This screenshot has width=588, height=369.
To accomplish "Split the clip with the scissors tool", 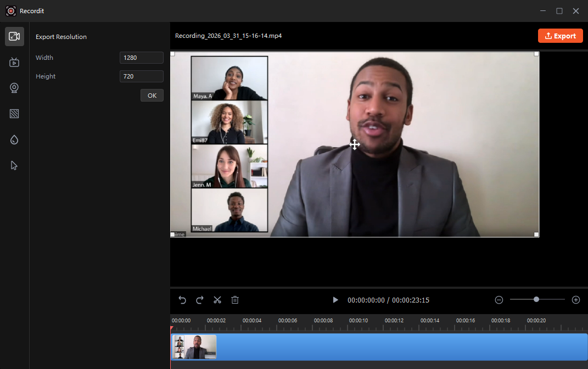I will coord(217,300).
